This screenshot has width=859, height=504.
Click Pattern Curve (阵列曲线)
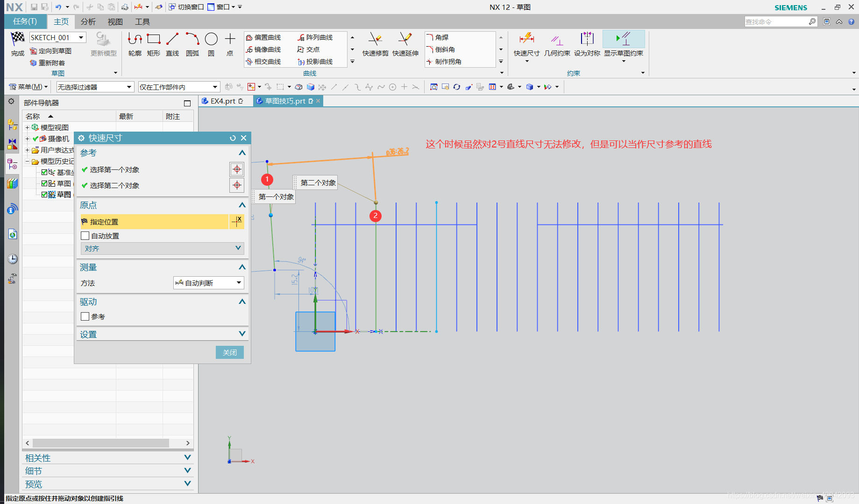point(315,37)
